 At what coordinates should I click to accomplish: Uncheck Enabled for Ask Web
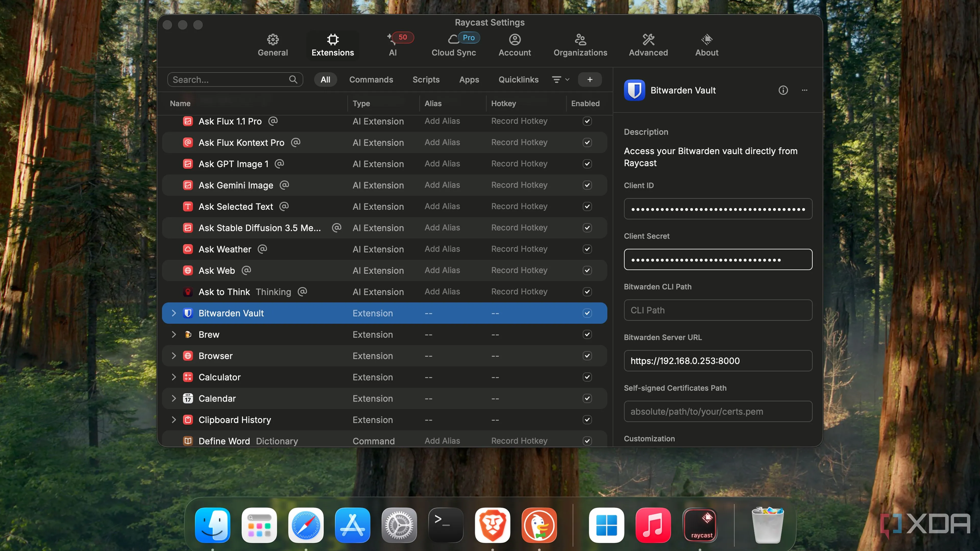[587, 270]
